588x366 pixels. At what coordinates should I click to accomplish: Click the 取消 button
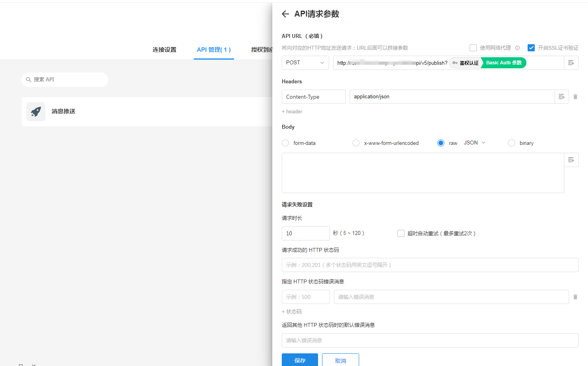point(340,360)
